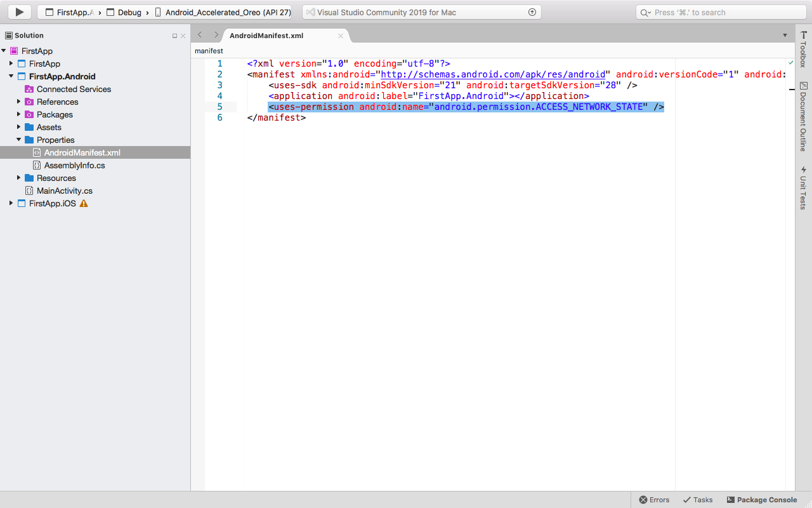The height and width of the screenshot is (508, 812).
Task: Click the schemas.android.com URL link
Action: pos(493,74)
